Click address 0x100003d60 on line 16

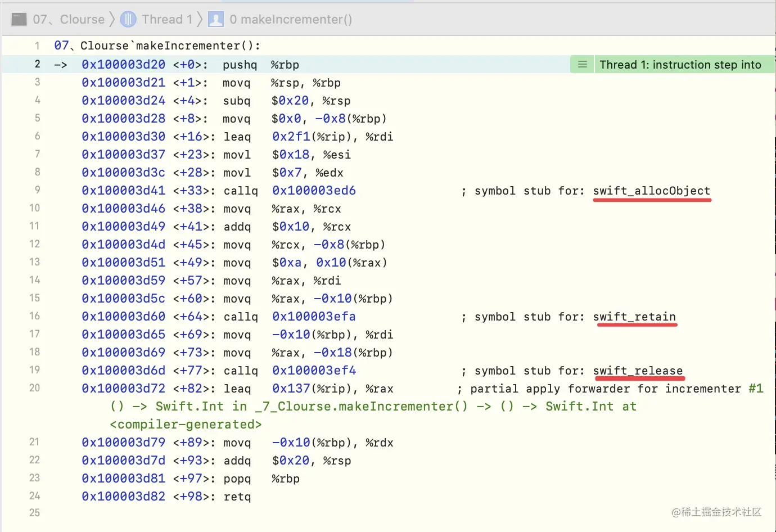(x=124, y=317)
